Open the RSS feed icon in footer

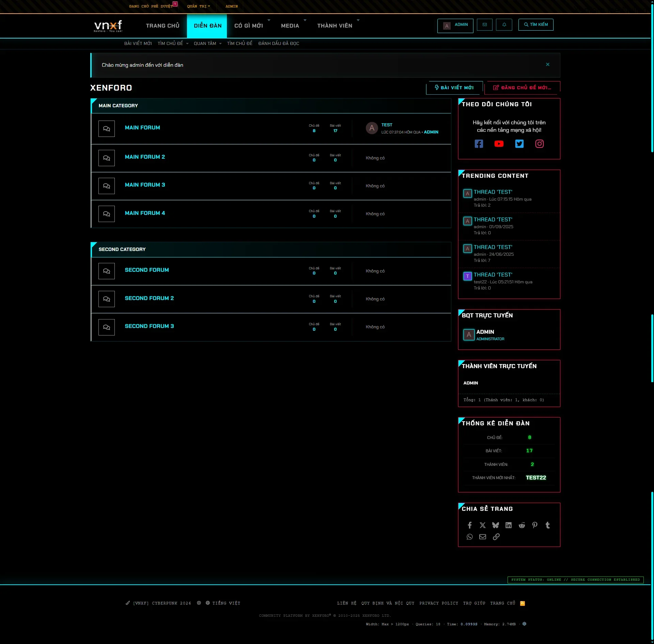click(x=522, y=603)
